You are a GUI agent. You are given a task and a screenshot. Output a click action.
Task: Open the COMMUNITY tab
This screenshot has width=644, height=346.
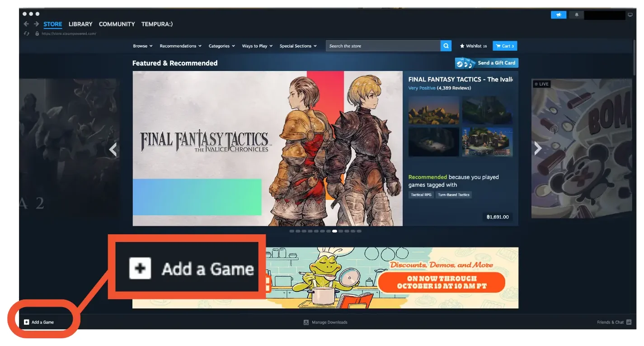pyautogui.click(x=117, y=24)
